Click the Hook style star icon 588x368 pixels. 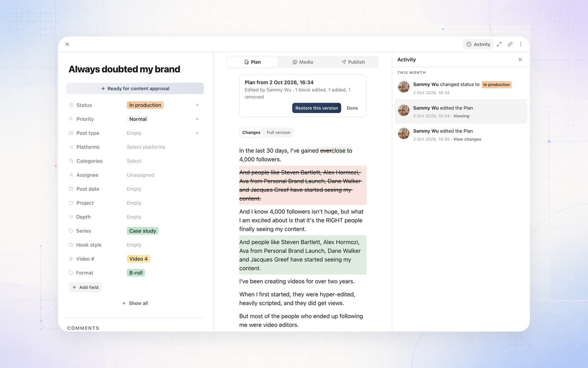(71, 245)
